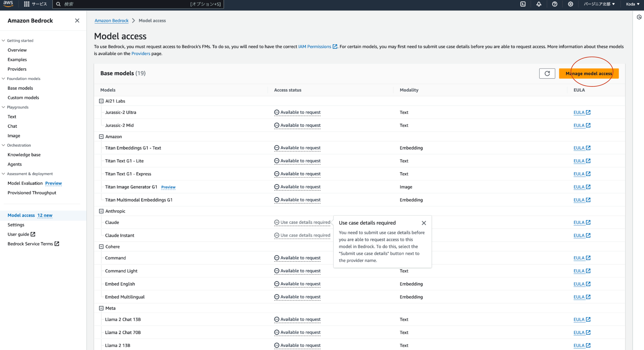Collapse the Anthropic model group

coord(101,211)
